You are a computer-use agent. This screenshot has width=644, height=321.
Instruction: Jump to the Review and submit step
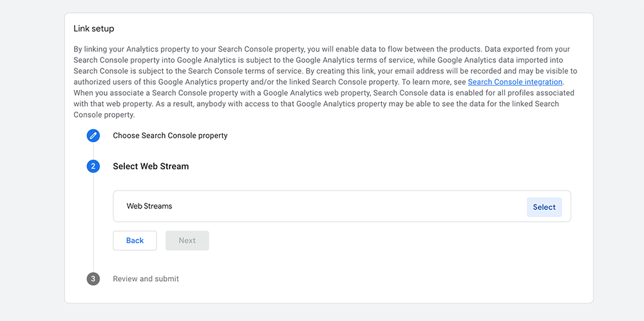[146, 279]
